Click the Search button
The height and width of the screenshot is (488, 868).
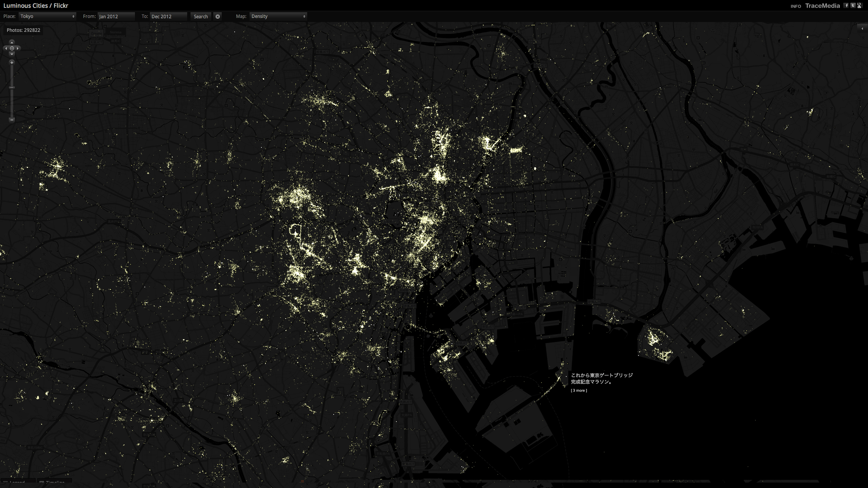point(201,16)
